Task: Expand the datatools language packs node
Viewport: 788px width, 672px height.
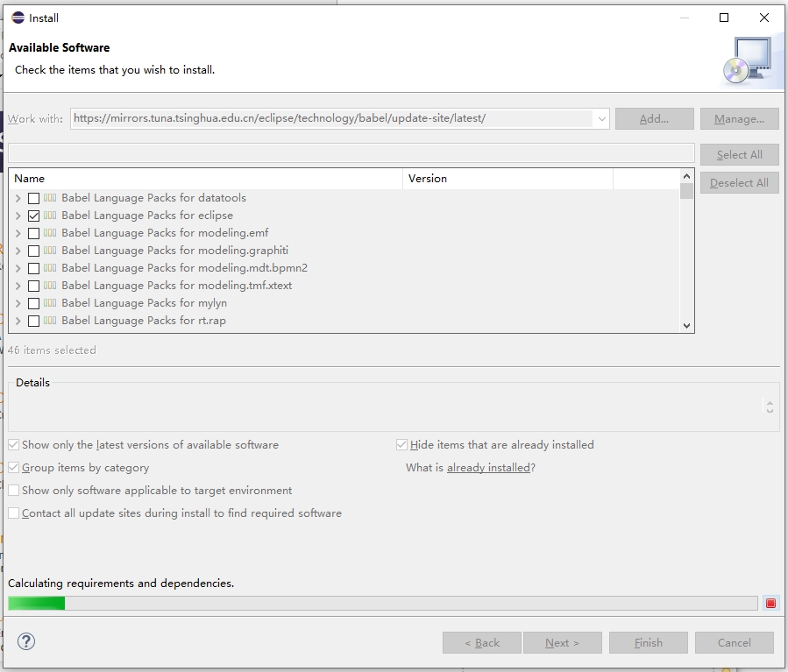Action: click(x=18, y=198)
